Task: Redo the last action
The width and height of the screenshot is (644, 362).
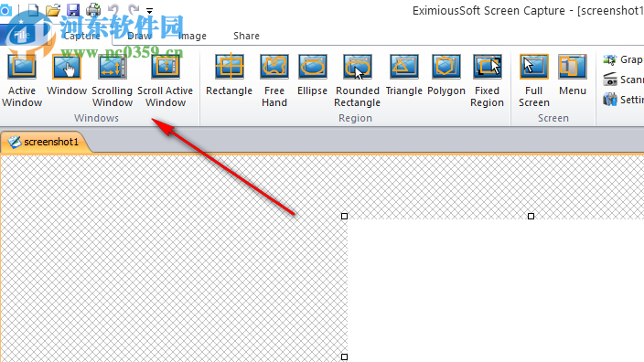Action: [x=134, y=9]
